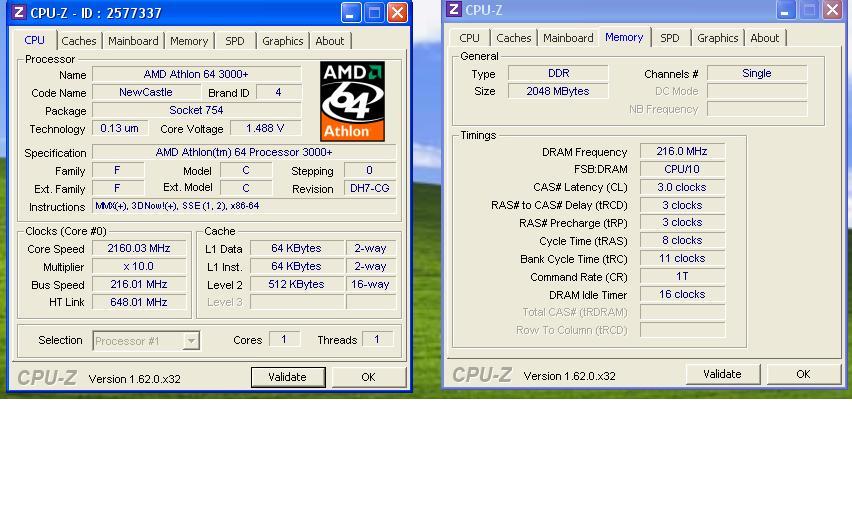
Task: Go to Graphics tab in right CPU-Z window
Action: 718,38
